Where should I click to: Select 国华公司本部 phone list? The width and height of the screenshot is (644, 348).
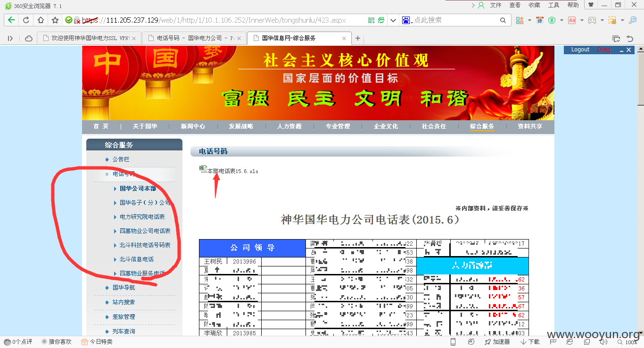[x=138, y=189]
